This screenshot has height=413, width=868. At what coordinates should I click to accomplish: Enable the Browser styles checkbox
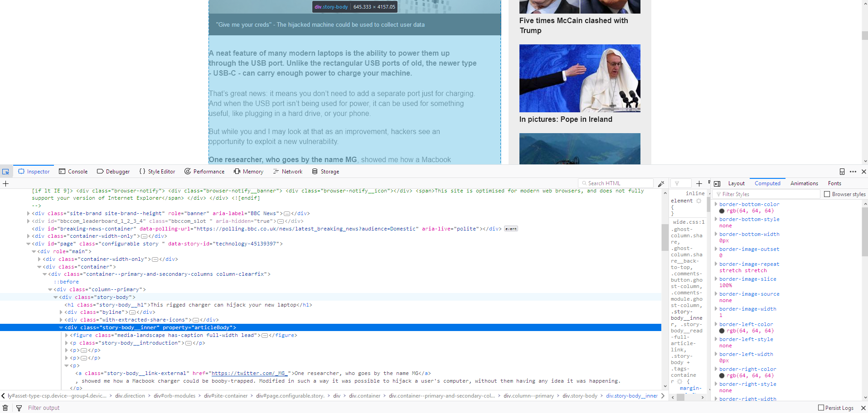(x=827, y=194)
